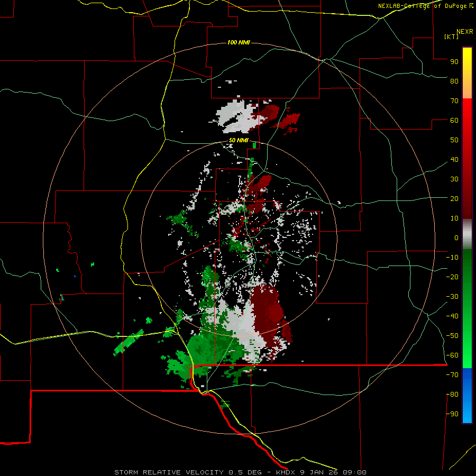Click the -20 scale value
The height and width of the screenshot is (476, 476).
[x=452, y=277]
